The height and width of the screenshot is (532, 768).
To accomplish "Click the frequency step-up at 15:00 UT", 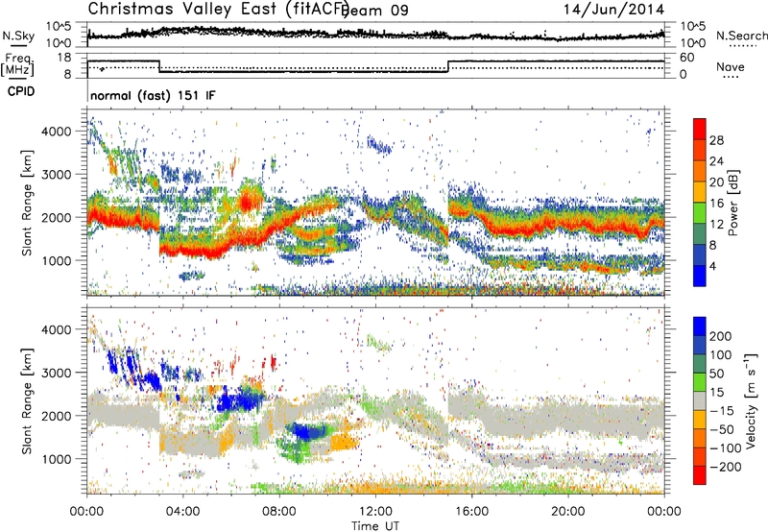I will 448,66.
